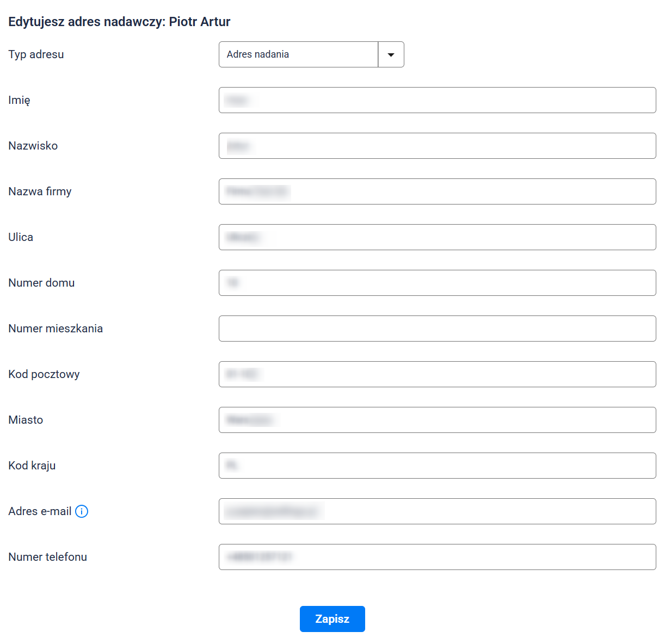Select the Nazwa firmy input box
This screenshot has height=644, width=665.
point(437,191)
